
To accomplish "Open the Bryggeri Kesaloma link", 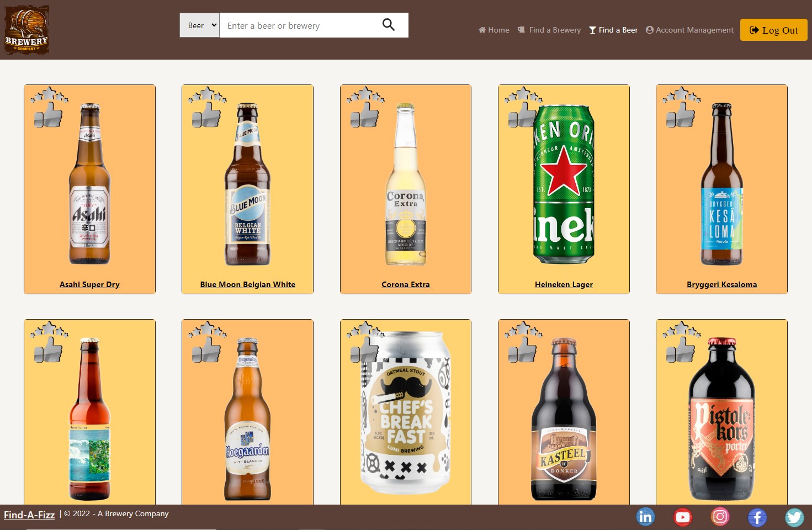I will (x=721, y=284).
